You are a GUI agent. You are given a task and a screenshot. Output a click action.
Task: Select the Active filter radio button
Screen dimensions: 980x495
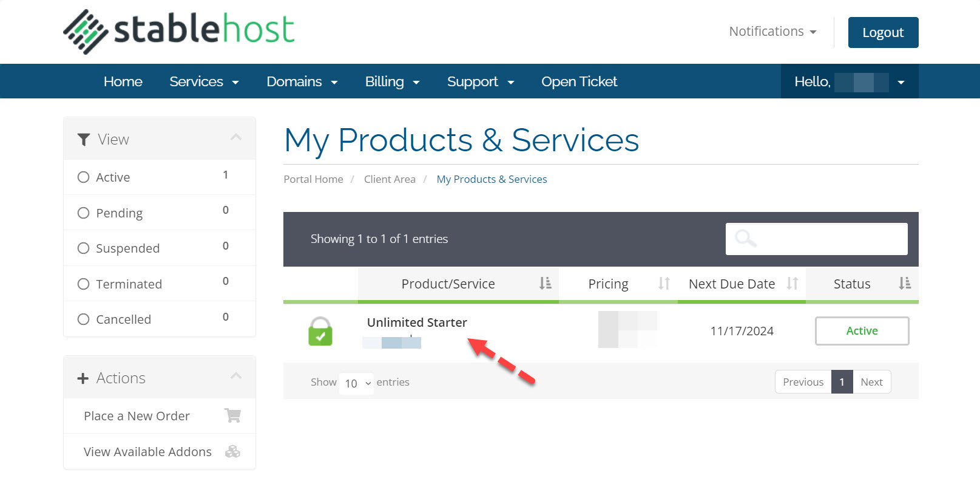coord(84,177)
